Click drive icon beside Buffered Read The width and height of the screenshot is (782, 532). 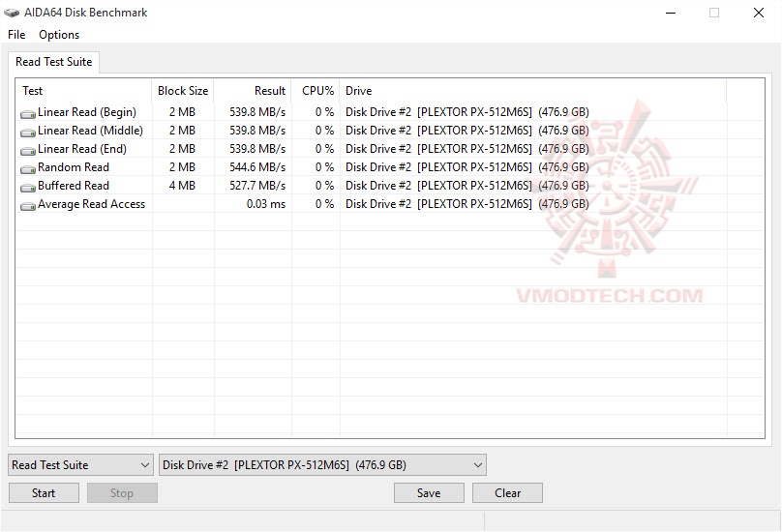point(28,188)
